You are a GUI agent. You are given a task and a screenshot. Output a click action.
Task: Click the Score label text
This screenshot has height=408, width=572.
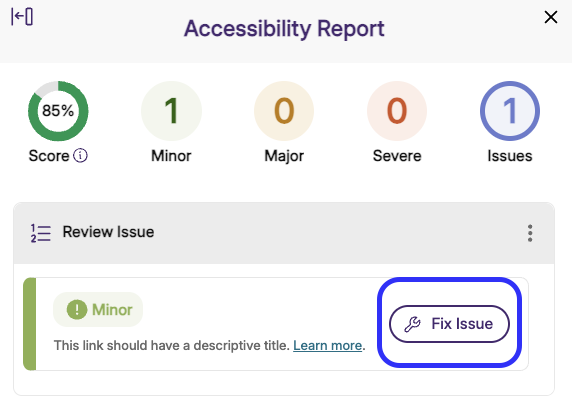point(49,156)
